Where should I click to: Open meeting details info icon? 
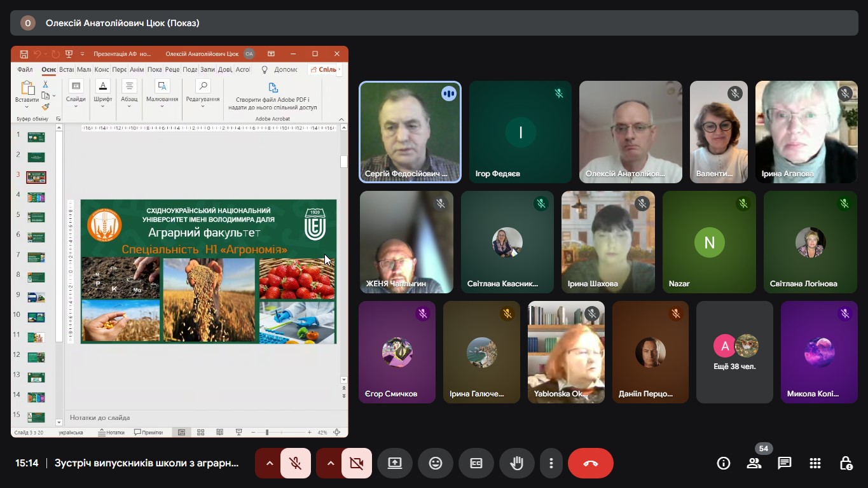point(724,463)
